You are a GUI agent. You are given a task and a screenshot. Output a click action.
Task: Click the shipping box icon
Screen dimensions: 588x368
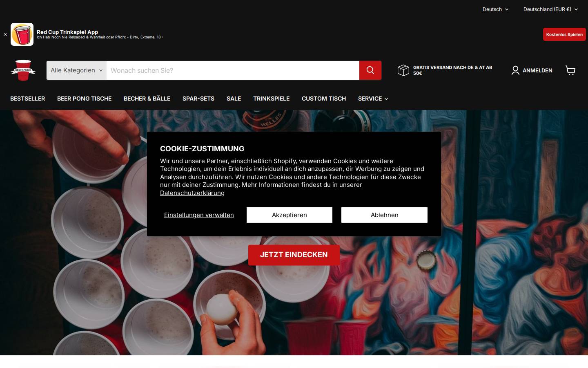tap(403, 70)
